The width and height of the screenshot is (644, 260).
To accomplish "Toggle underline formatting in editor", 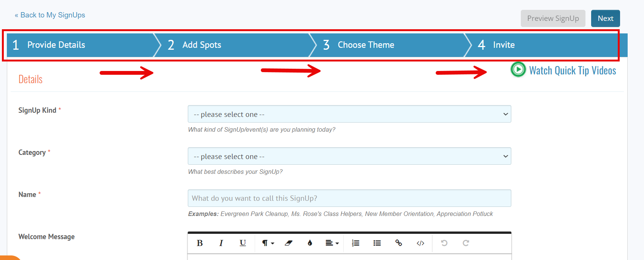I will pos(243,243).
